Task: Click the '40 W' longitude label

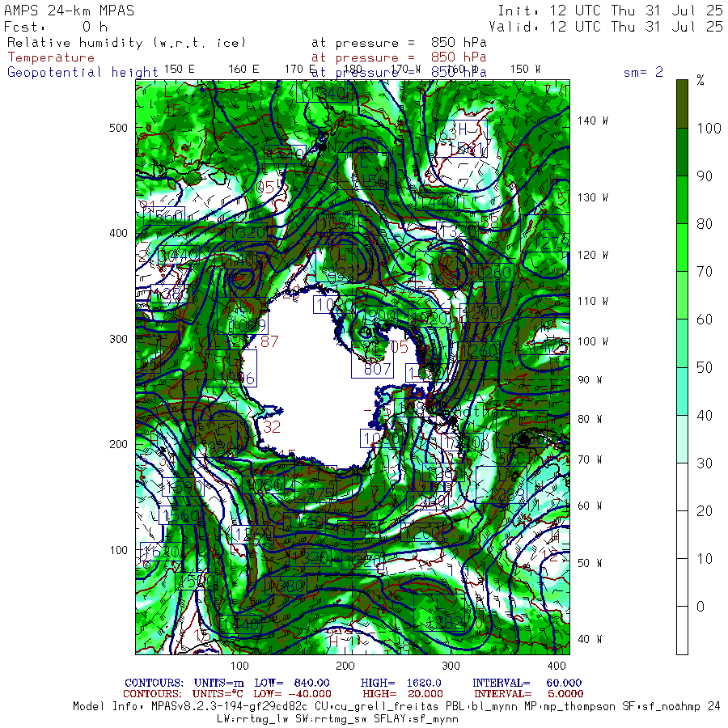Action: pyautogui.click(x=590, y=639)
